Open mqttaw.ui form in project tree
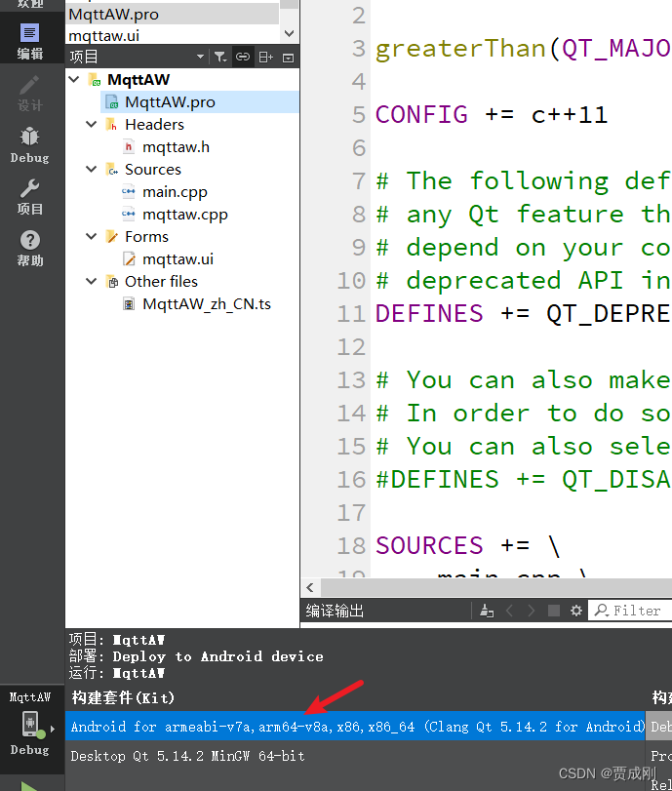Viewport: 672px width, 791px height. (x=178, y=258)
